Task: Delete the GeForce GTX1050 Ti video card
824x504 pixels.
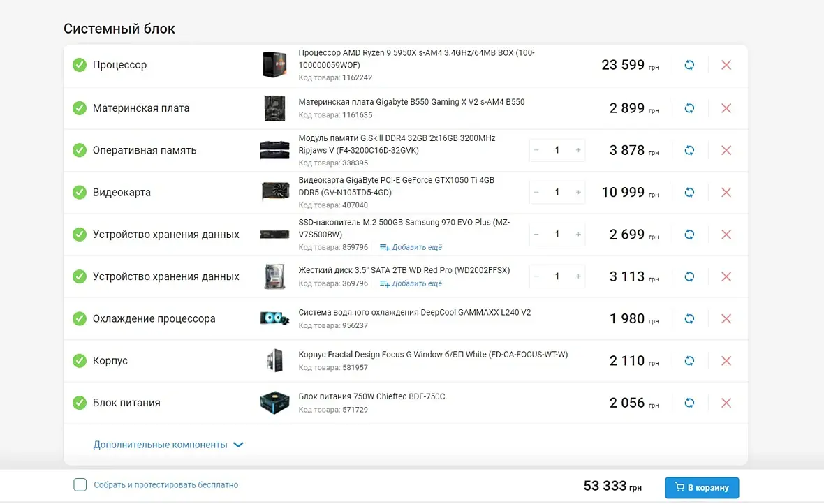Action: (x=726, y=193)
